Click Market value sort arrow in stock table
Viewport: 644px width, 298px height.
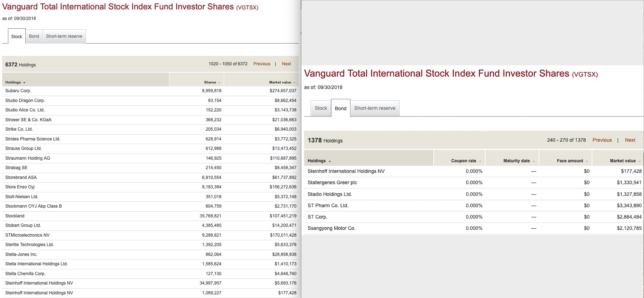(294, 83)
